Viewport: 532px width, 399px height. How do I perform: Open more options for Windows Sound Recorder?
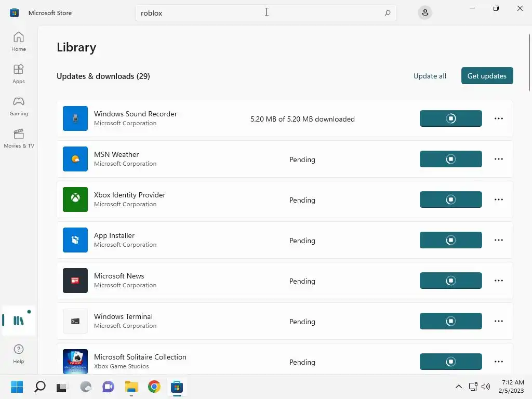click(498, 118)
